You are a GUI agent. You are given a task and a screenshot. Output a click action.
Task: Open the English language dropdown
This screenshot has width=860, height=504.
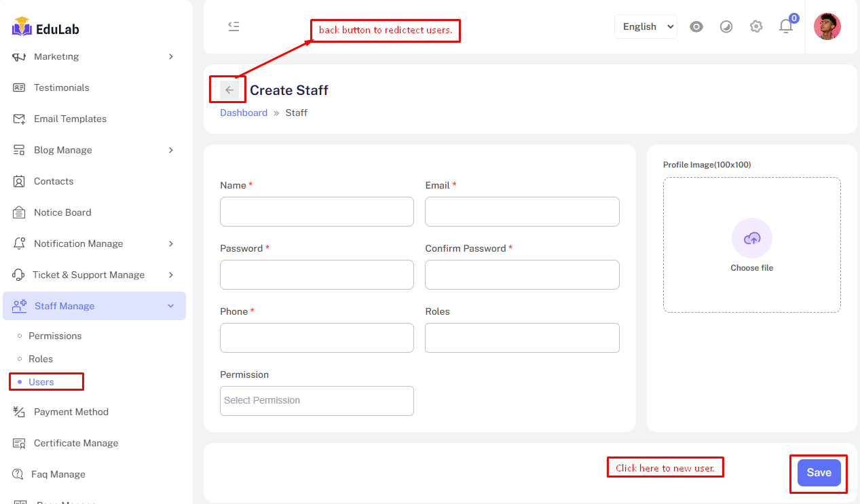tap(646, 26)
